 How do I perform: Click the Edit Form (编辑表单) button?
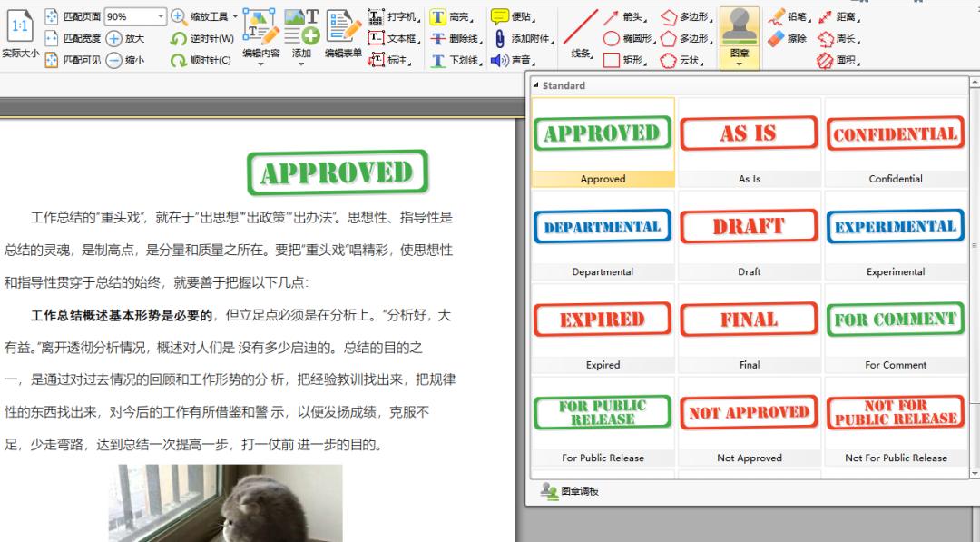(x=344, y=30)
